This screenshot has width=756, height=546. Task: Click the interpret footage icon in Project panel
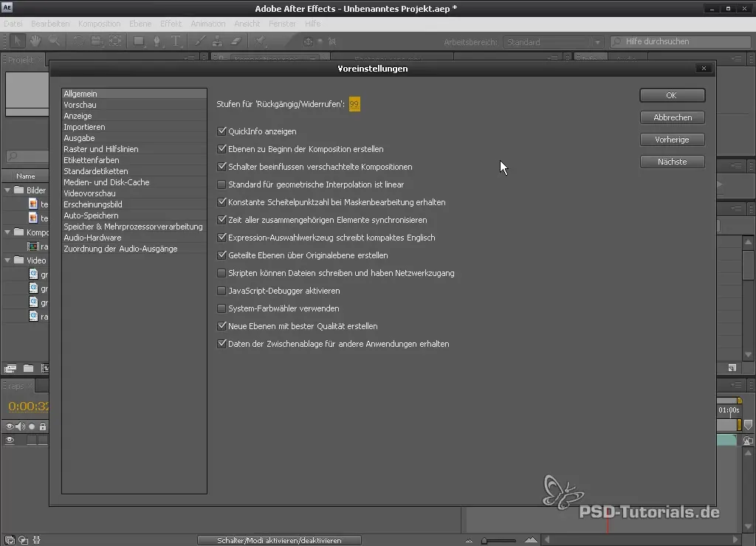10,369
